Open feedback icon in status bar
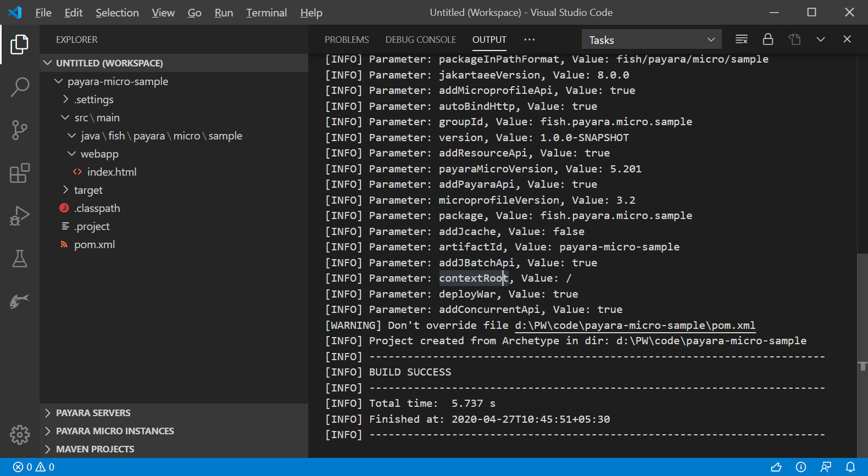The width and height of the screenshot is (868, 476). click(x=826, y=467)
